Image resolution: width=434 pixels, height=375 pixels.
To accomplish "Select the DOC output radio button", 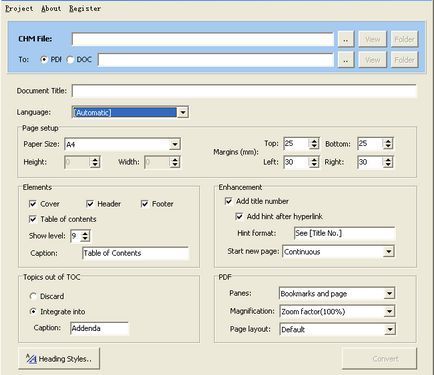I will coord(70,60).
